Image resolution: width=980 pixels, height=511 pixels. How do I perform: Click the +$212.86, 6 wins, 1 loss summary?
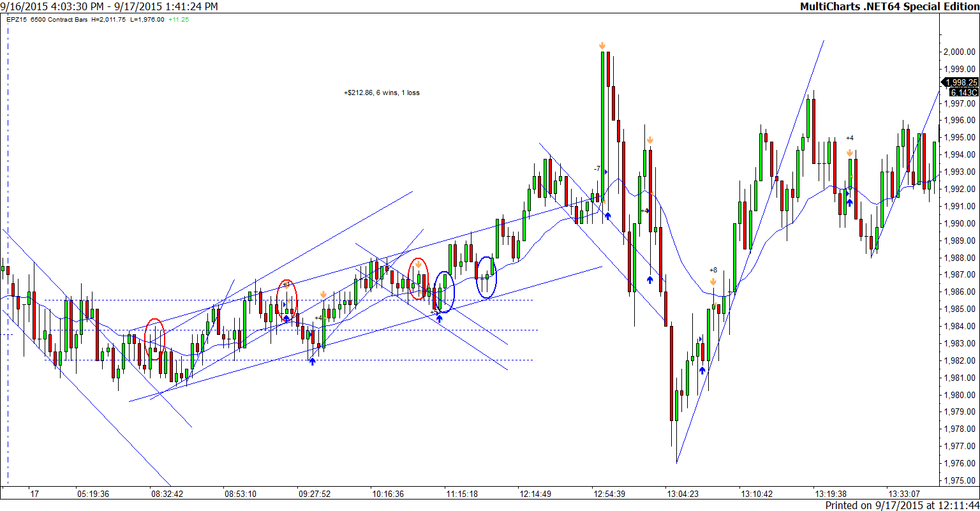tap(382, 93)
